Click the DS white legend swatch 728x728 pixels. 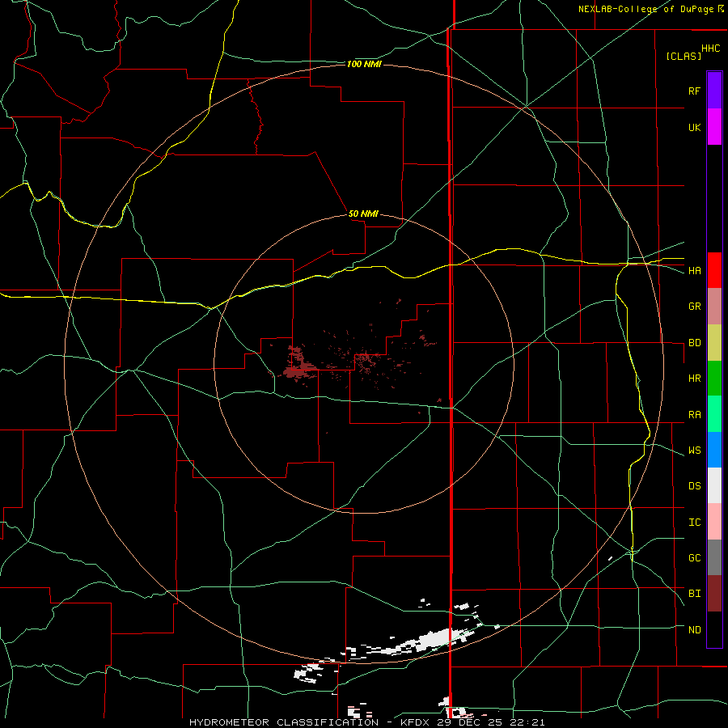tap(714, 485)
